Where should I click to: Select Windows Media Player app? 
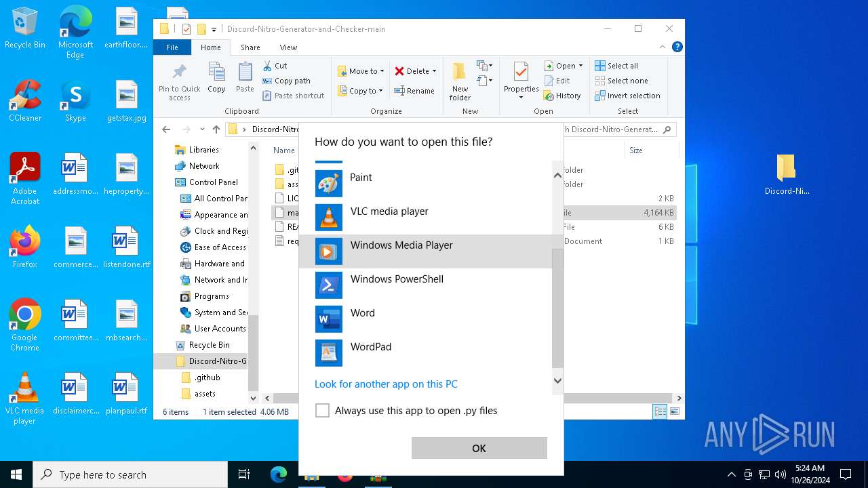[x=425, y=251]
